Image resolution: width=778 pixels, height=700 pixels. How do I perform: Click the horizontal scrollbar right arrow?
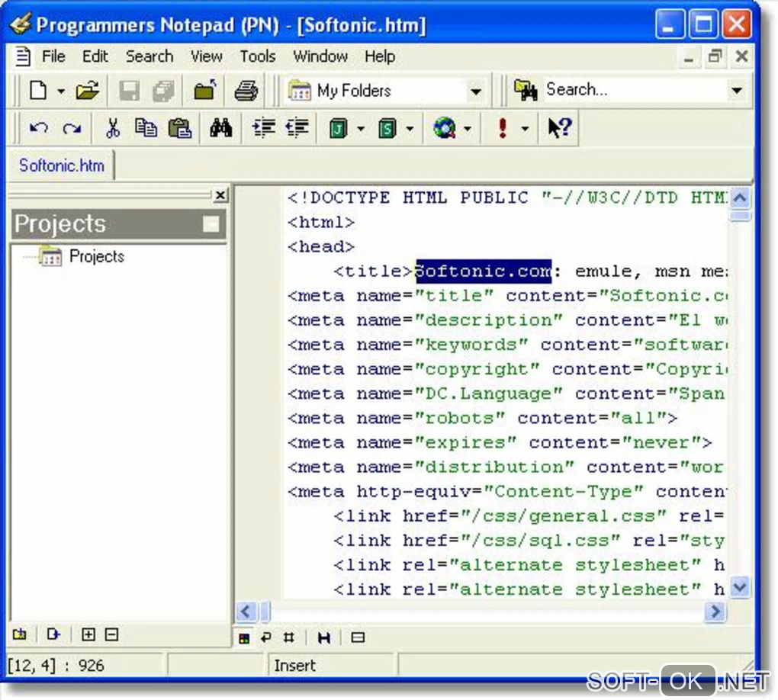point(715,611)
